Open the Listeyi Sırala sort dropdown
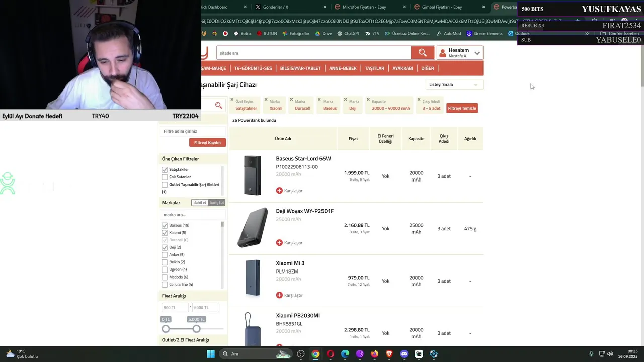Screen dimensions: 644x362 pyautogui.click(x=454, y=85)
